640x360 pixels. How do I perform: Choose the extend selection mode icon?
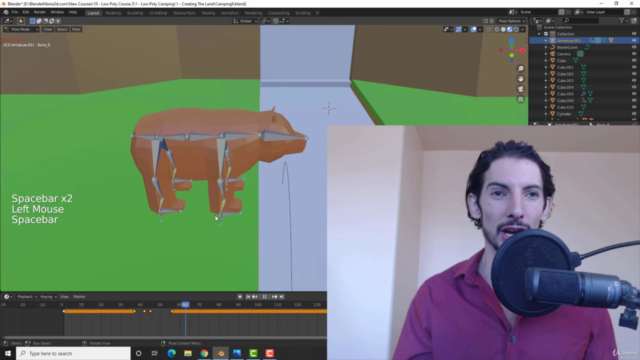click(39, 21)
